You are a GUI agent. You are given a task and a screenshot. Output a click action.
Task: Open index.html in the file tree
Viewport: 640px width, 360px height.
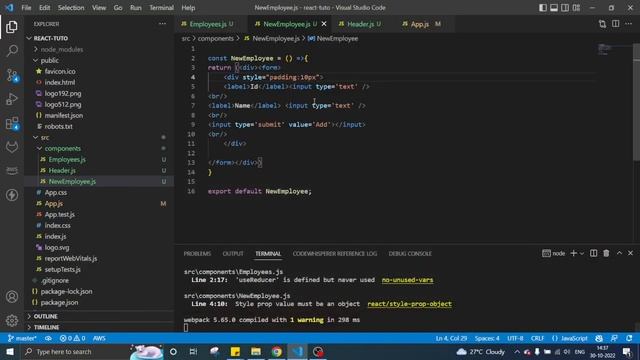100,82
